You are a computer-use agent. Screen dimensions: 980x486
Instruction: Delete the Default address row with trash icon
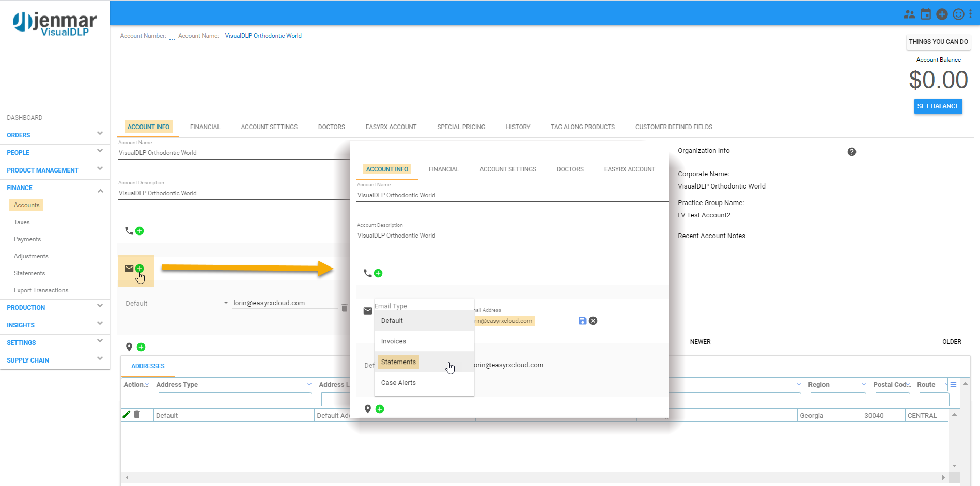tap(137, 414)
